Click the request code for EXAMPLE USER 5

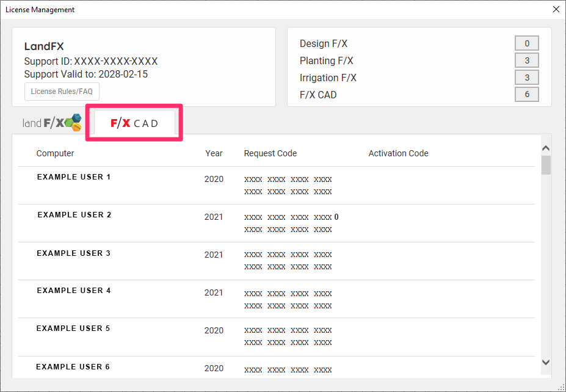click(288, 336)
